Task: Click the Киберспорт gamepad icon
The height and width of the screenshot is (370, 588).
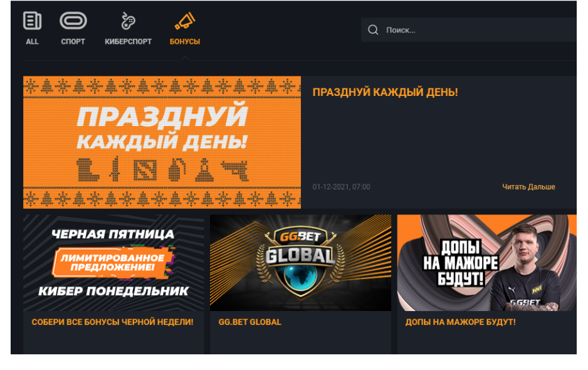Action: [x=128, y=21]
